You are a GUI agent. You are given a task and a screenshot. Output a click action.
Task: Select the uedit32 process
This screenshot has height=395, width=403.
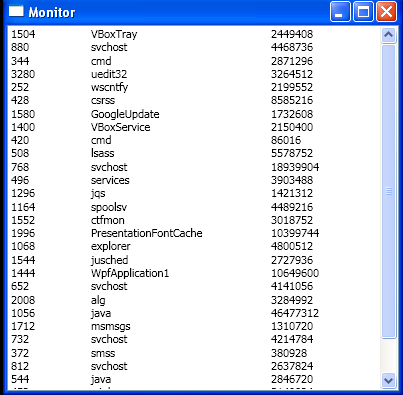click(x=195, y=74)
